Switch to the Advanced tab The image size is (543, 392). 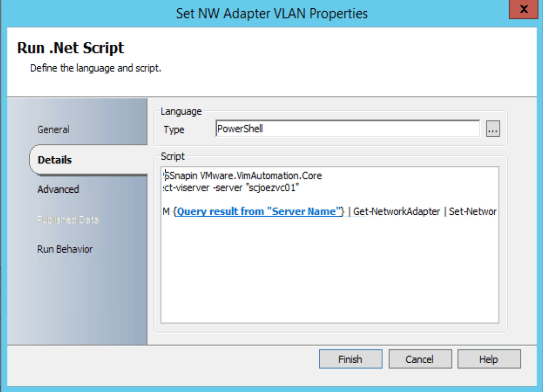pos(58,189)
